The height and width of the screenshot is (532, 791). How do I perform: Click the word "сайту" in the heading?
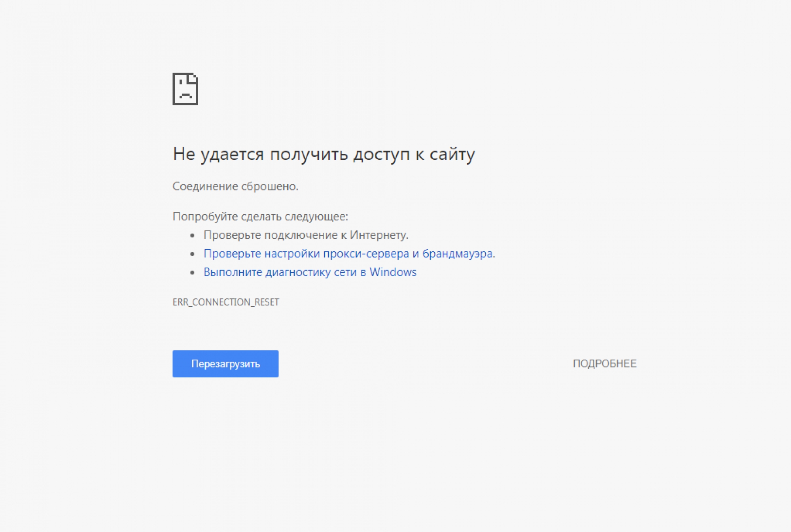[x=452, y=154]
